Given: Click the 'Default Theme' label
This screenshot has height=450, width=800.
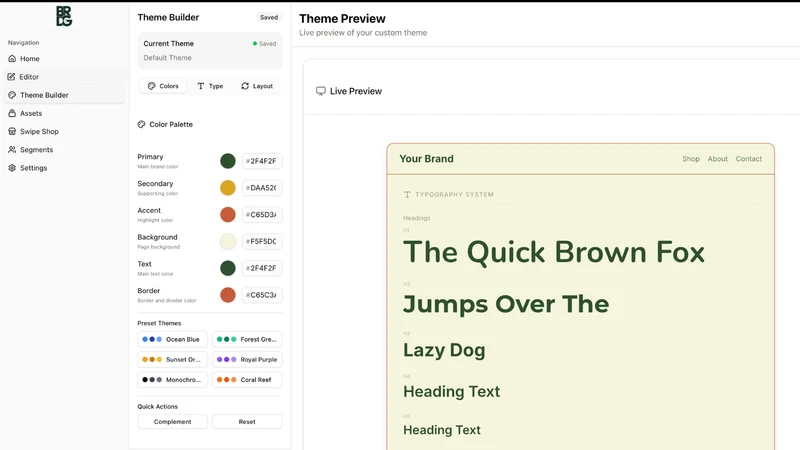Looking at the screenshot, I should [x=167, y=58].
